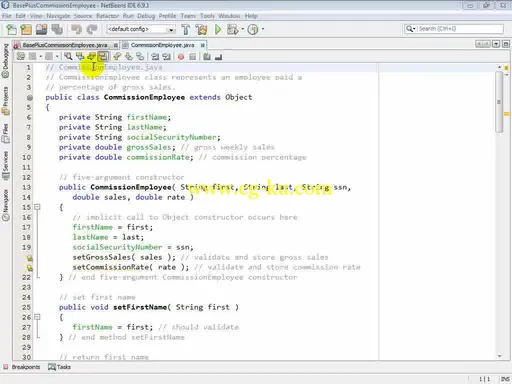Click the Redo arrow icon
Image resolution: width=512 pixels, height=384 pixels.
click(x=92, y=30)
